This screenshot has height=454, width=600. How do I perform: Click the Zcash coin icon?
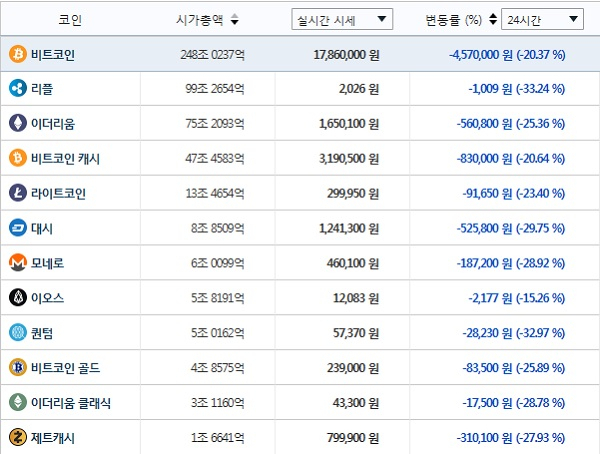(18, 438)
